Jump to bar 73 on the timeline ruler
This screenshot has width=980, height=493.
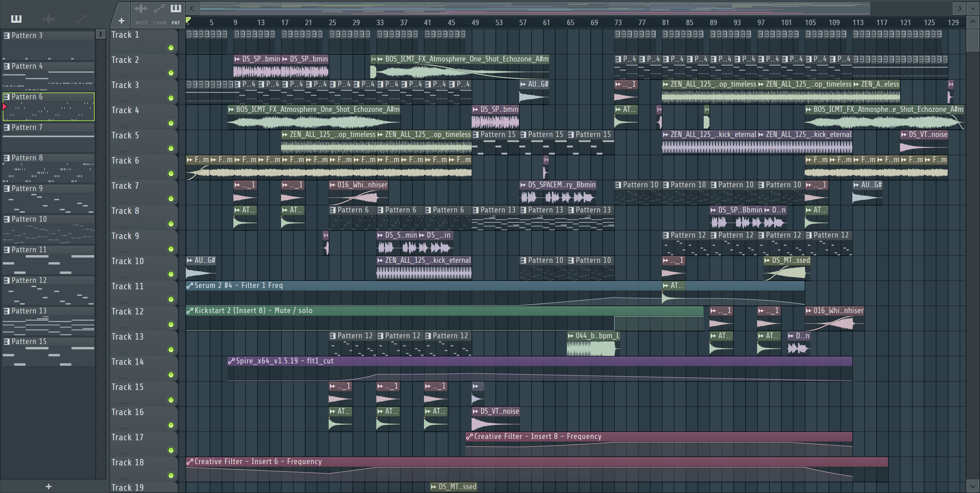(x=618, y=22)
